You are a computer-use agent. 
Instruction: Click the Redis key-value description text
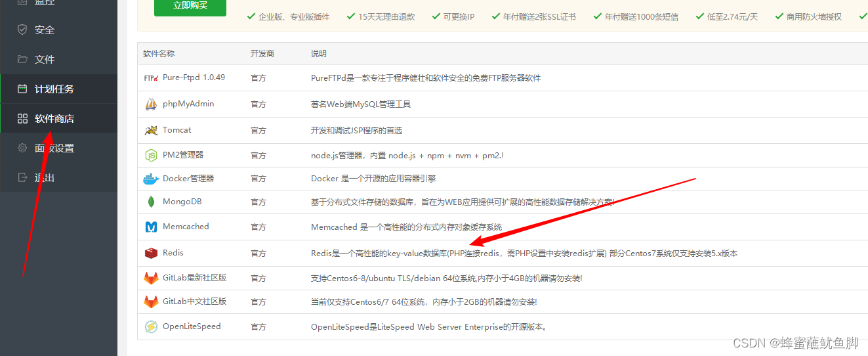524,254
